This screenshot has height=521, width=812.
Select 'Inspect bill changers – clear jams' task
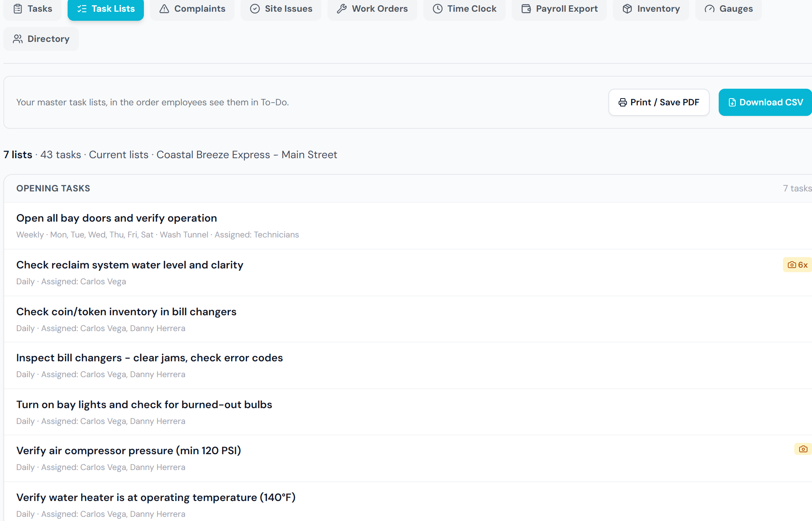pyautogui.click(x=408, y=365)
